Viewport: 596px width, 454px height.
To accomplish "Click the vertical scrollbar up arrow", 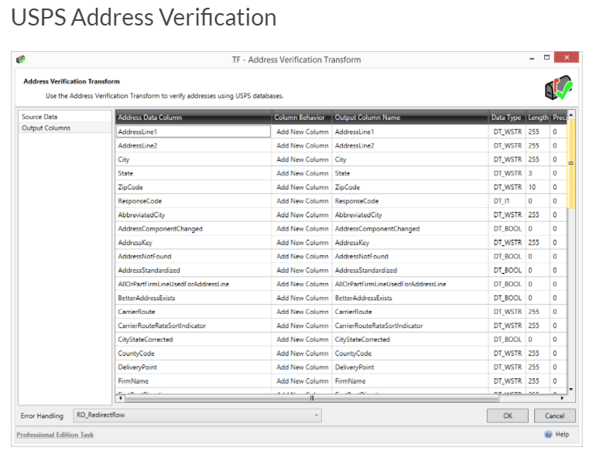I will click(x=571, y=114).
